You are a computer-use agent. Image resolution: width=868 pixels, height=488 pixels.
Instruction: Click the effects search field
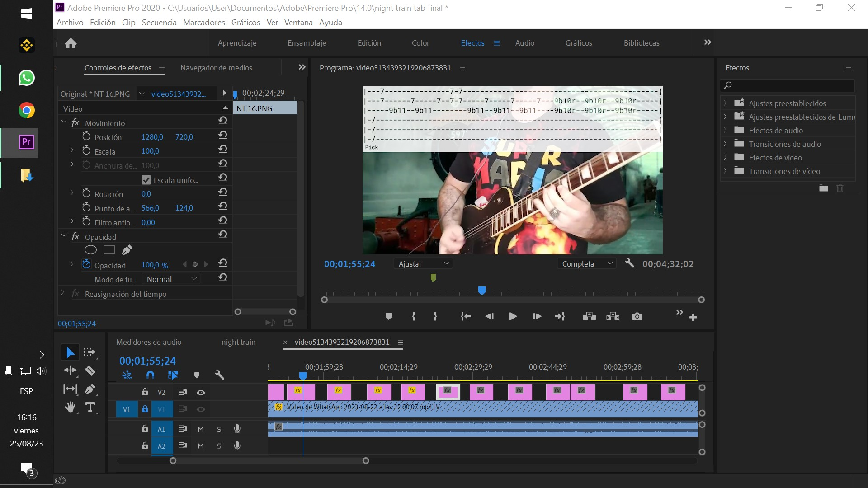click(x=788, y=85)
